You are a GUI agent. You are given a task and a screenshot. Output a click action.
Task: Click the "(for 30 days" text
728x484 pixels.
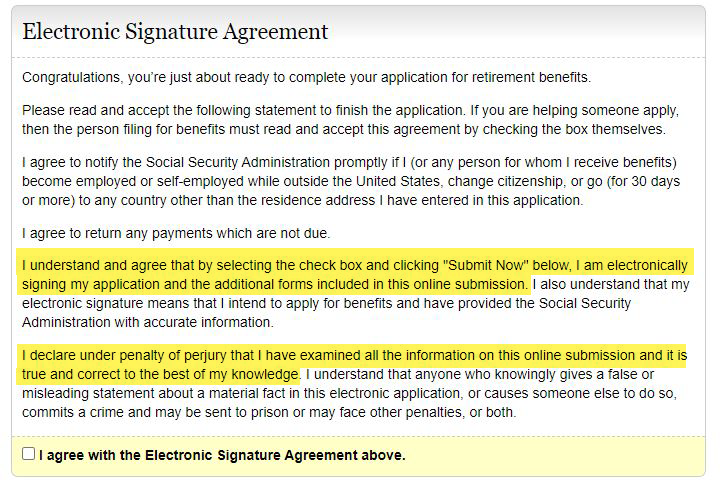644,181
